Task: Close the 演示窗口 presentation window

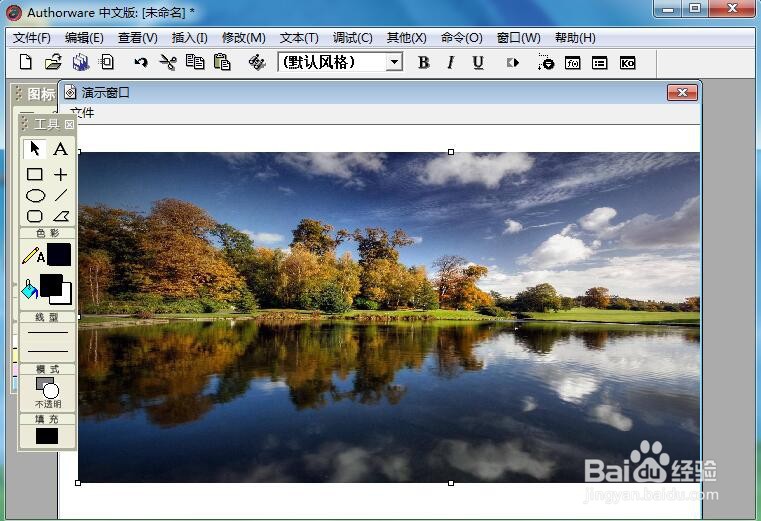Action: (682, 92)
